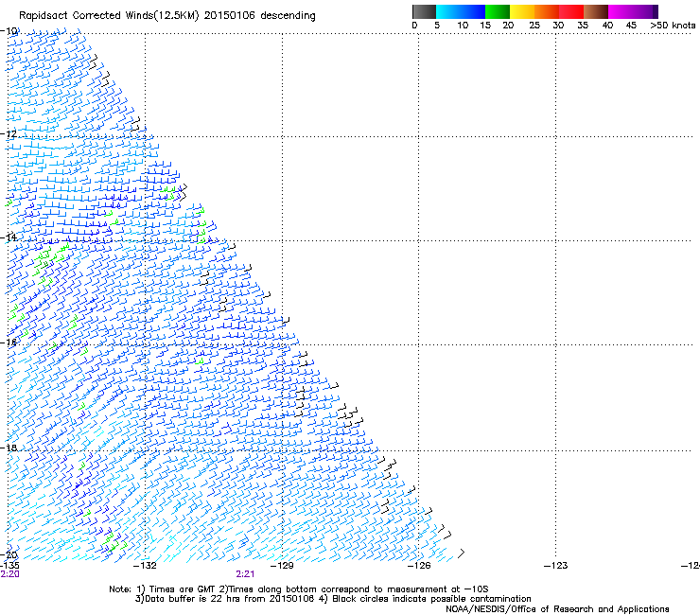Click the latitude label '-18'
Viewport: 700px width, 615px height.
tap(9, 448)
